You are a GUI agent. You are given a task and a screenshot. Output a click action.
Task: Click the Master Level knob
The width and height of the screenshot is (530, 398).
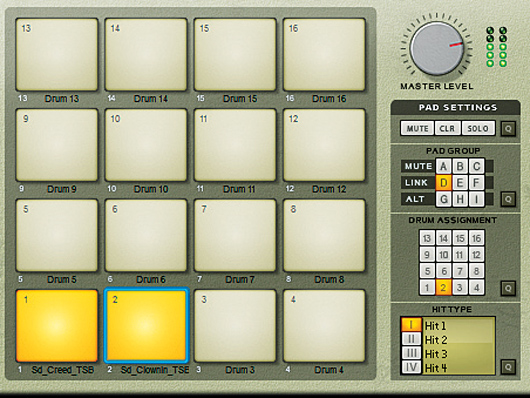tap(436, 49)
